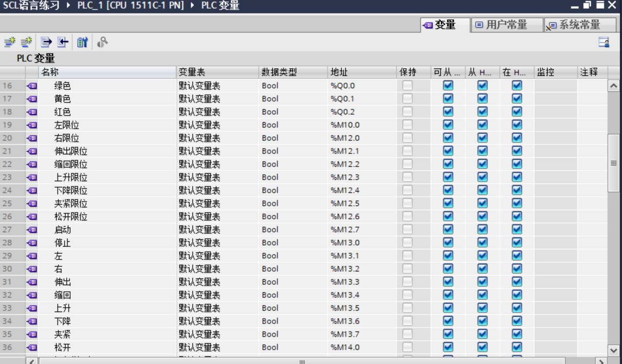622x364 pixels.
Task: Click the tag icon beside 停止
Action: (32, 243)
